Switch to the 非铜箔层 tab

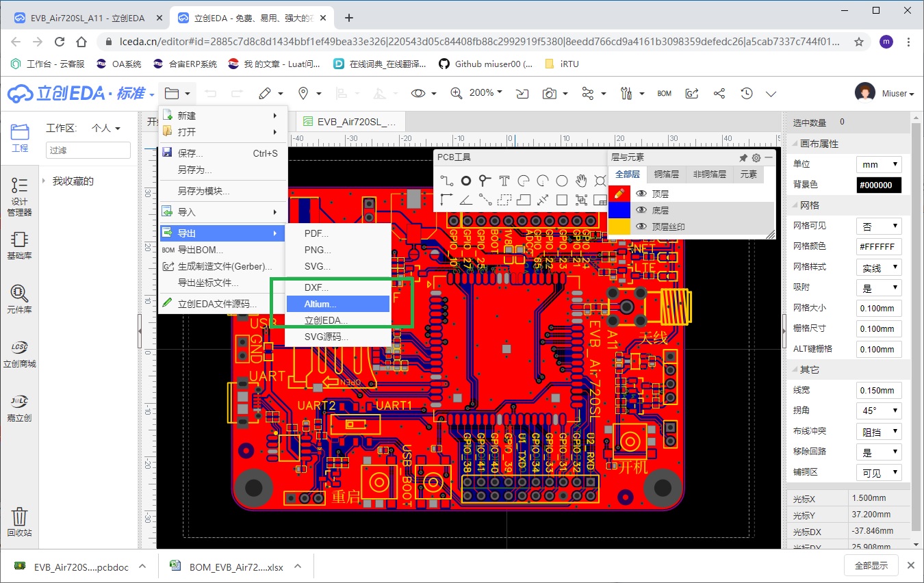tap(709, 174)
